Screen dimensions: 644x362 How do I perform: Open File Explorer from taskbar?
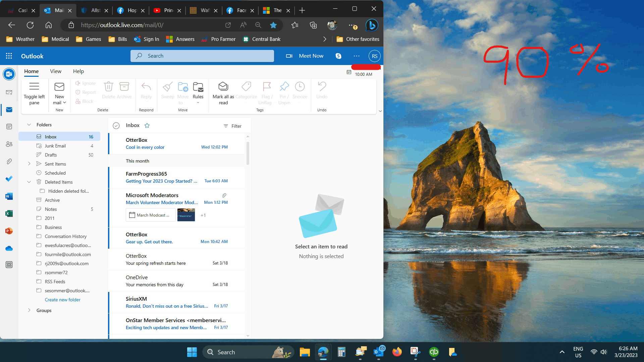tap(305, 352)
